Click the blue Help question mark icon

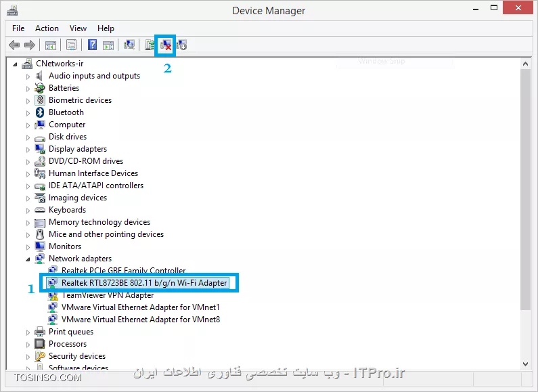(92, 45)
